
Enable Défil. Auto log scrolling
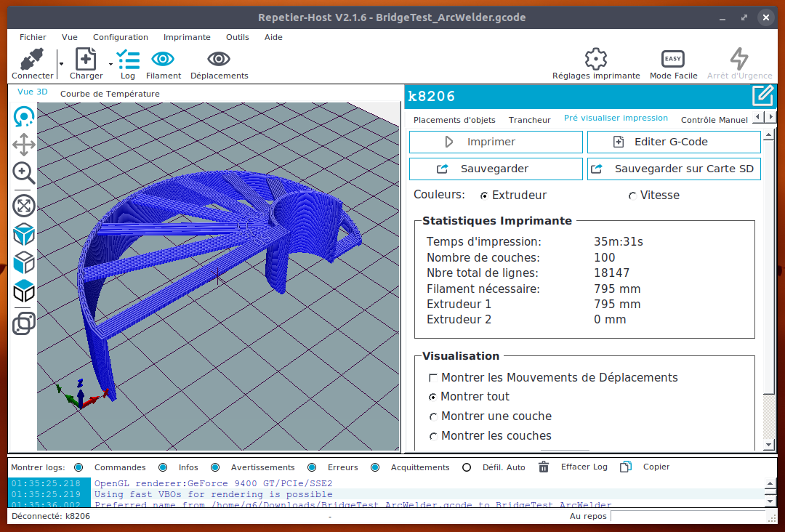pos(467,467)
